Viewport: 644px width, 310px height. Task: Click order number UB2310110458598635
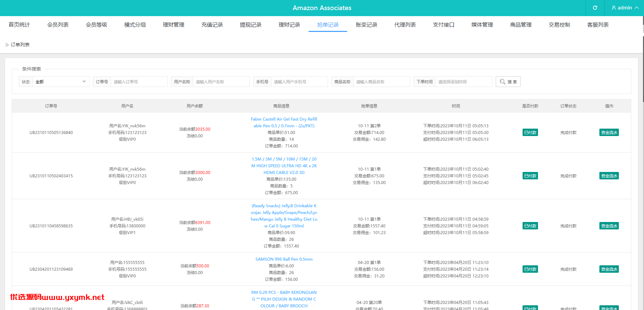click(51, 226)
